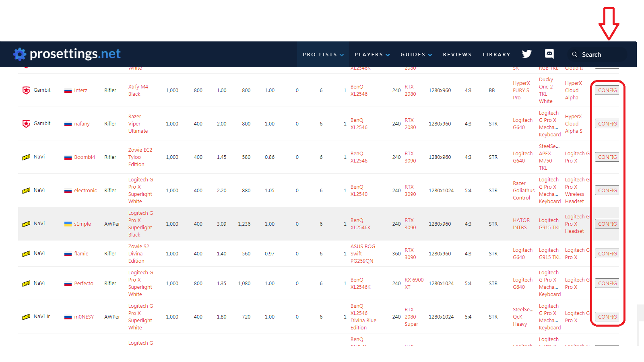Click NaVi Jr logo in m0NESY row
This screenshot has width=644, height=362.
pyautogui.click(x=26, y=317)
